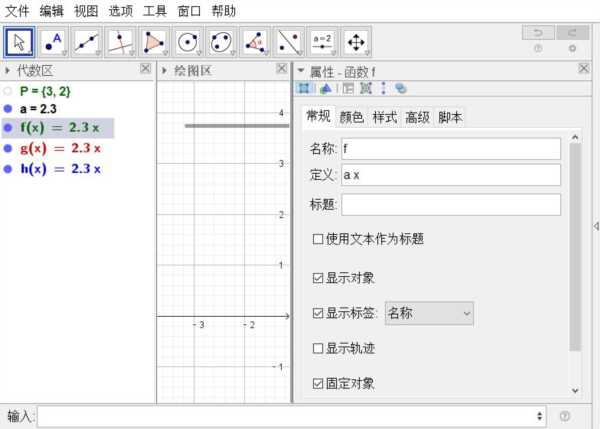600x429 pixels.
Task: Click the input bar help icon
Action: [565, 416]
